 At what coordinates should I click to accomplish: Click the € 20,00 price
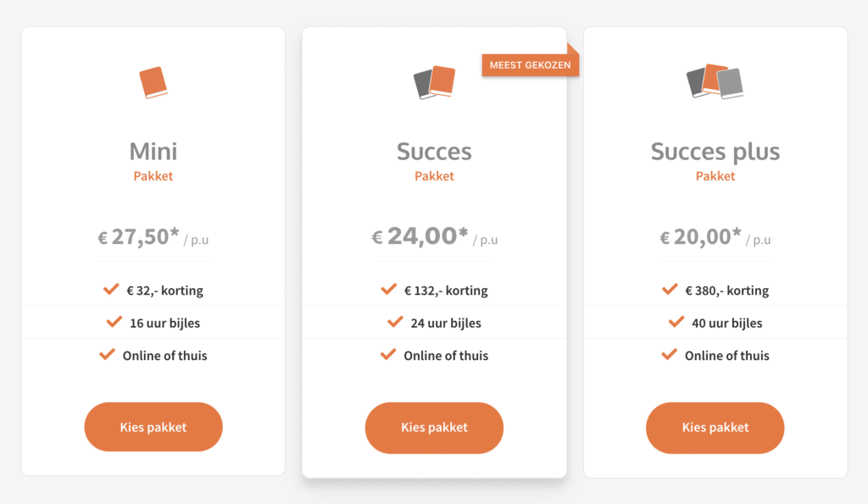coord(701,236)
